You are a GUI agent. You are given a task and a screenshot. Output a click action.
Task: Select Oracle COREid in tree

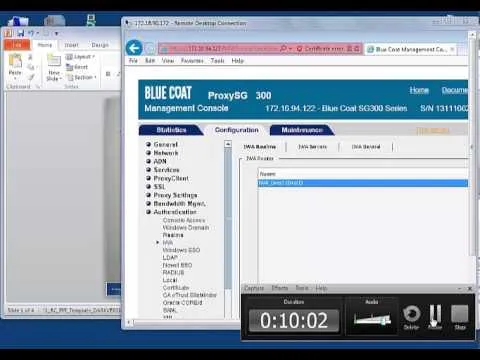pyautogui.click(x=182, y=303)
